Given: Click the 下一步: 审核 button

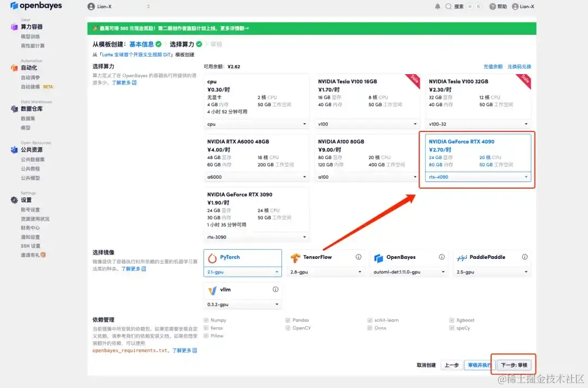Looking at the screenshot, I should (x=514, y=365).
